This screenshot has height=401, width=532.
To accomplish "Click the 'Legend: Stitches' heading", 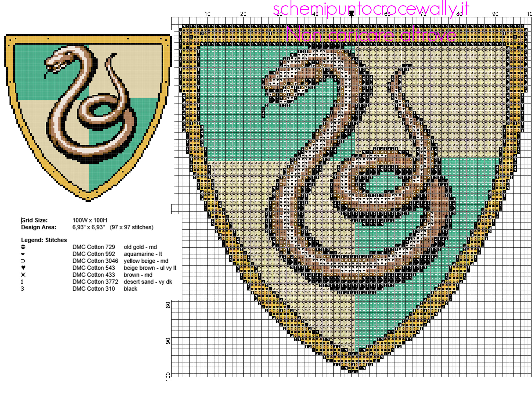I will pos(44,240).
